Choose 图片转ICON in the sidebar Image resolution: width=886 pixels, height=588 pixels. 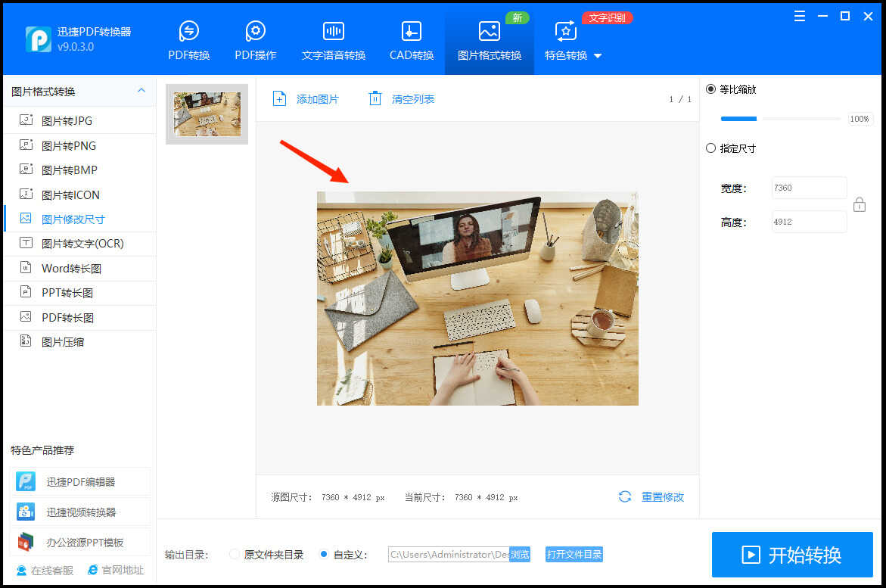point(79,195)
